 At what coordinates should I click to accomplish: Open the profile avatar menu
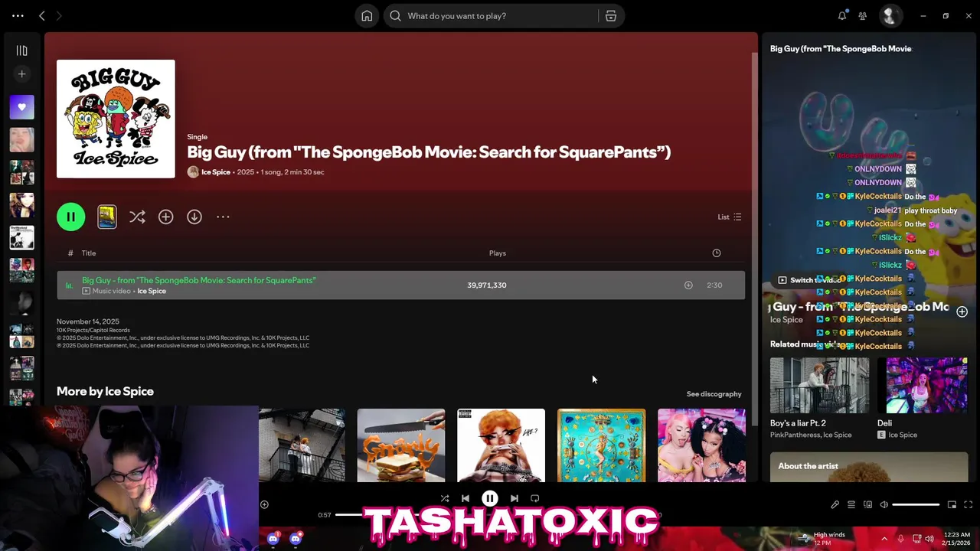(x=890, y=15)
